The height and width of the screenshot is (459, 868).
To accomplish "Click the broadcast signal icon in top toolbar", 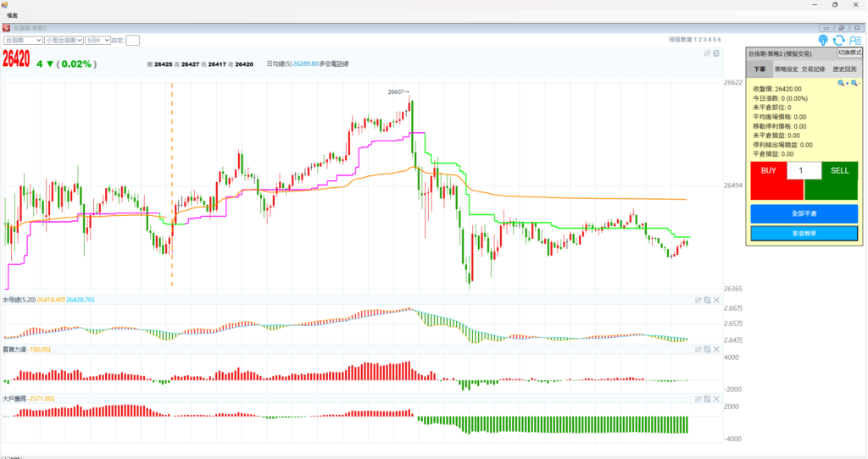I will pyautogui.click(x=823, y=40).
